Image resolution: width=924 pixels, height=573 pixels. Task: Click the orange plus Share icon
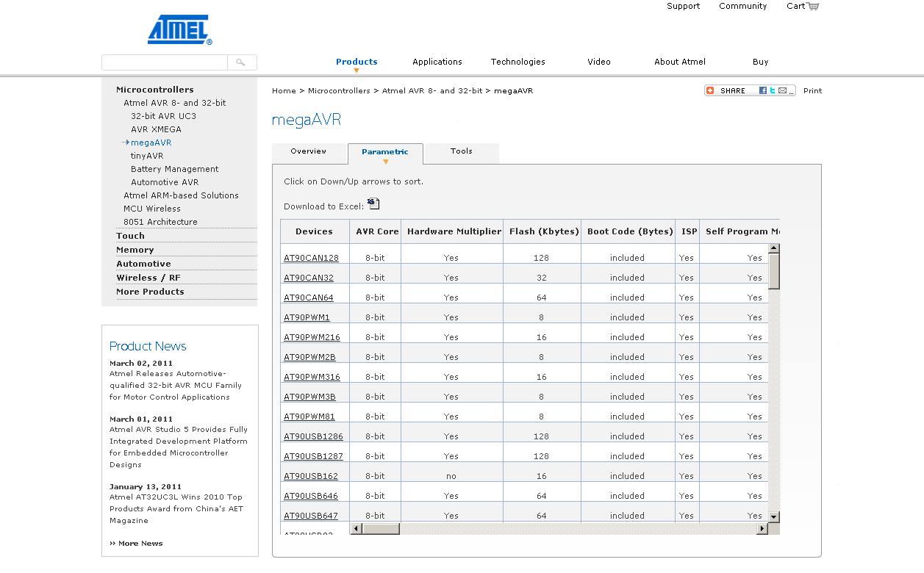(x=710, y=91)
